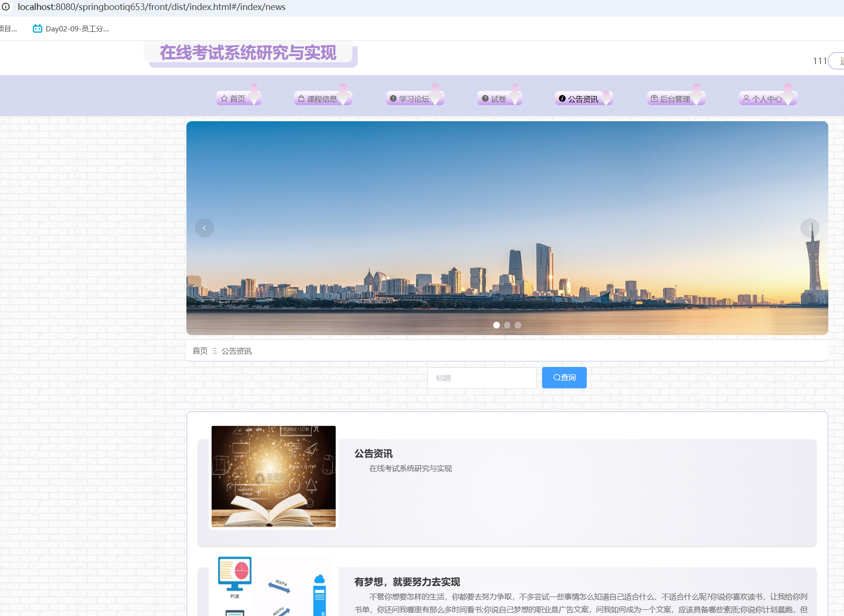Select the first carousel indicator dot
Screen dimensions: 844x616
[496, 325]
